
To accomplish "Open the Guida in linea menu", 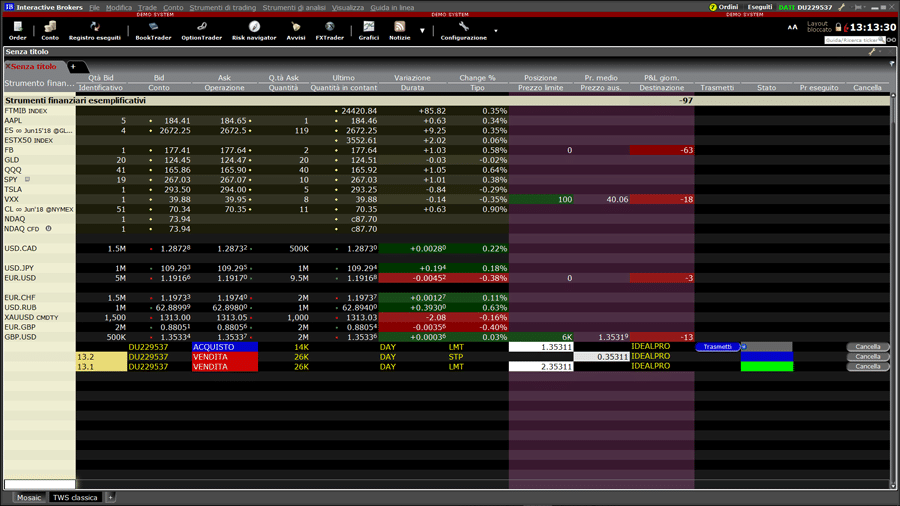I will click(x=392, y=7).
